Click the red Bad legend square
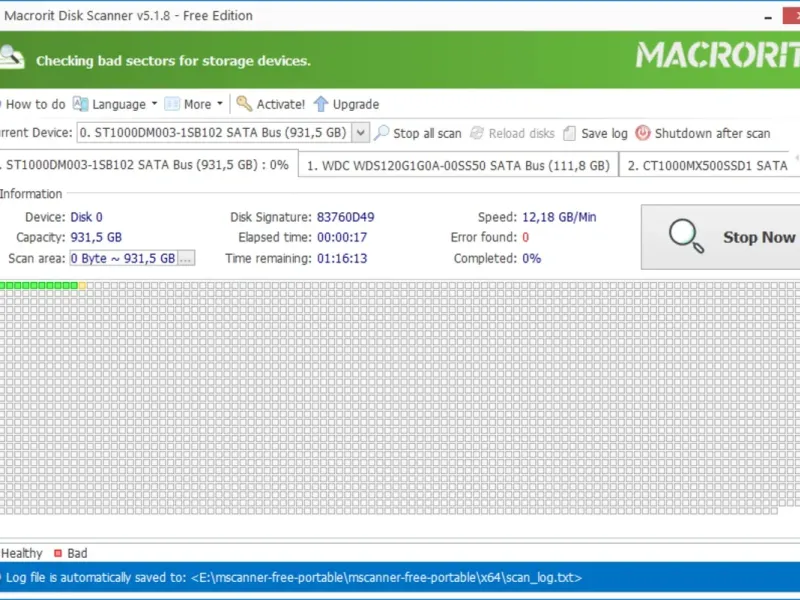The image size is (800, 600). pos(58,553)
